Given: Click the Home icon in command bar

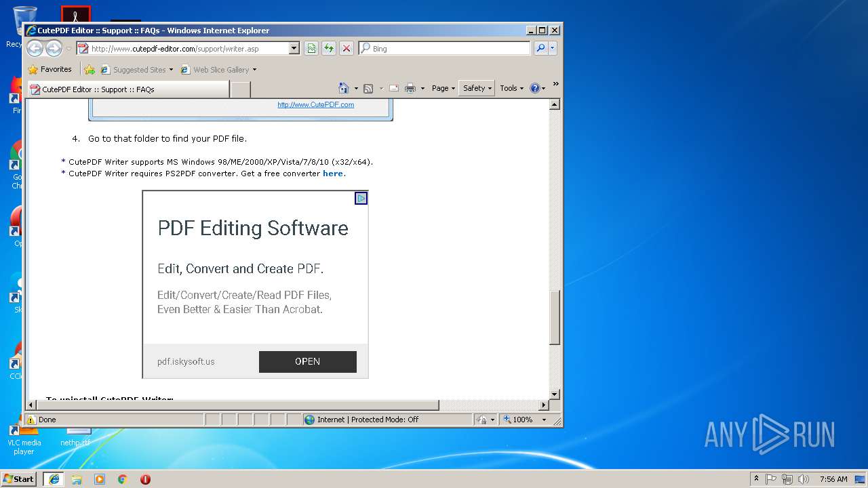Looking at the screenshot, I should [x=344, y=88].
